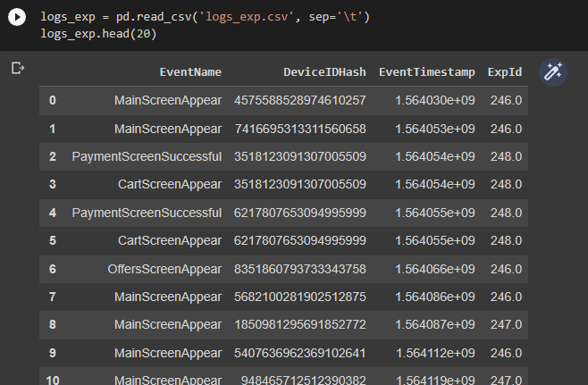This screenshot has height=385, width=588.
Task: Click the ExpId column header
Action: tap(504, 72)
